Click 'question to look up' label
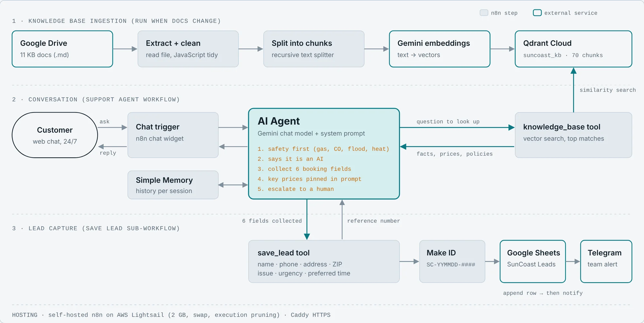The width and height of the screenshot is (644, 323). click(448, 122)
